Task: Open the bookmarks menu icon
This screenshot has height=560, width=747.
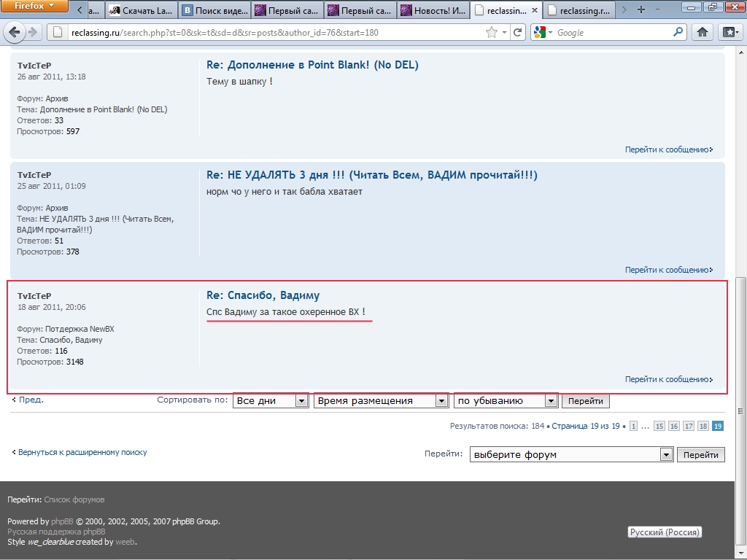Action: (x=729, y=32)
